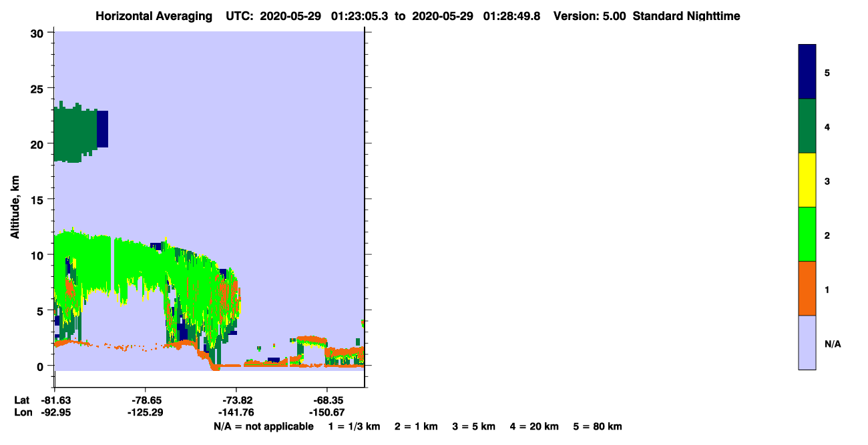Click the '1 = 1/3 km' legend entry
Image resolution: width=868 pixels, height=445 pixels.
(x=354, y=426)
